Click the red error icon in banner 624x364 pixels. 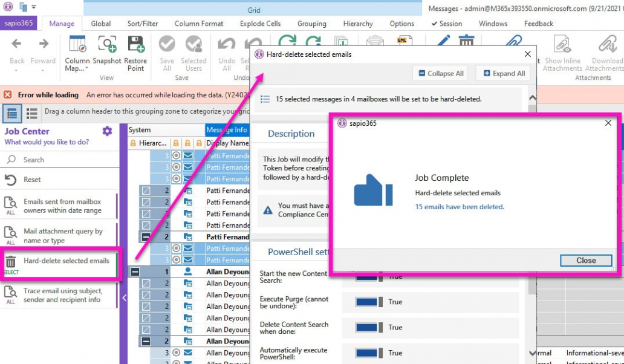(x=8, y=95)
